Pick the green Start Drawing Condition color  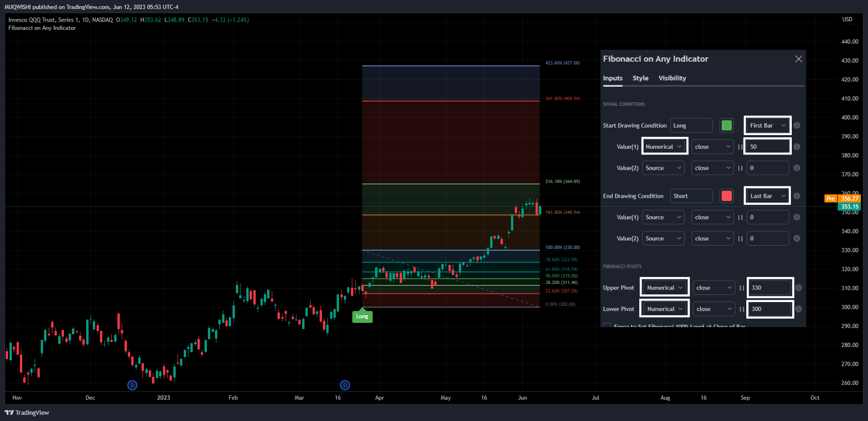pos(726,126)
